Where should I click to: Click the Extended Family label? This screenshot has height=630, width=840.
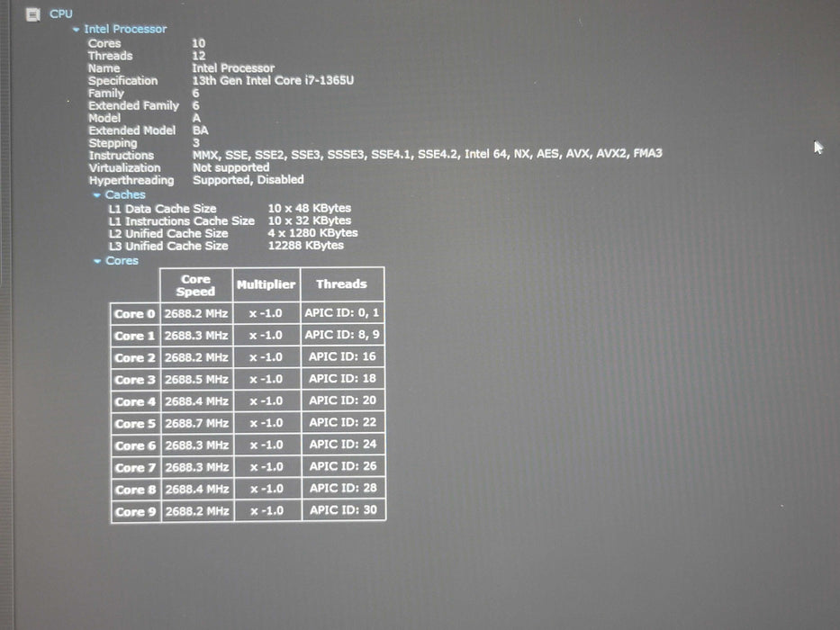133,105
